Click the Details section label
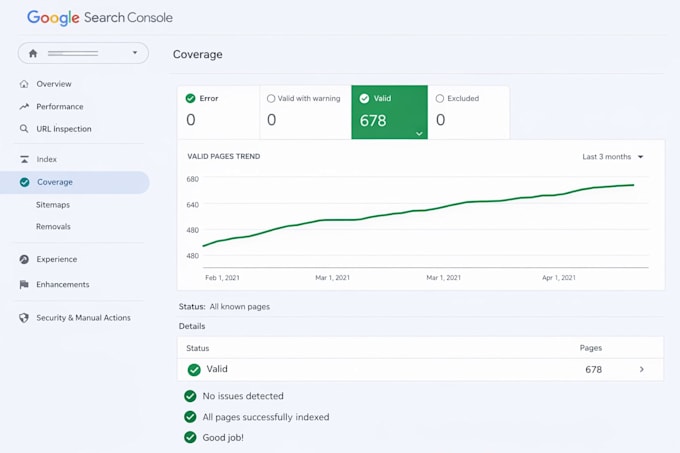The image size is (680, 453). click(192, 326)
